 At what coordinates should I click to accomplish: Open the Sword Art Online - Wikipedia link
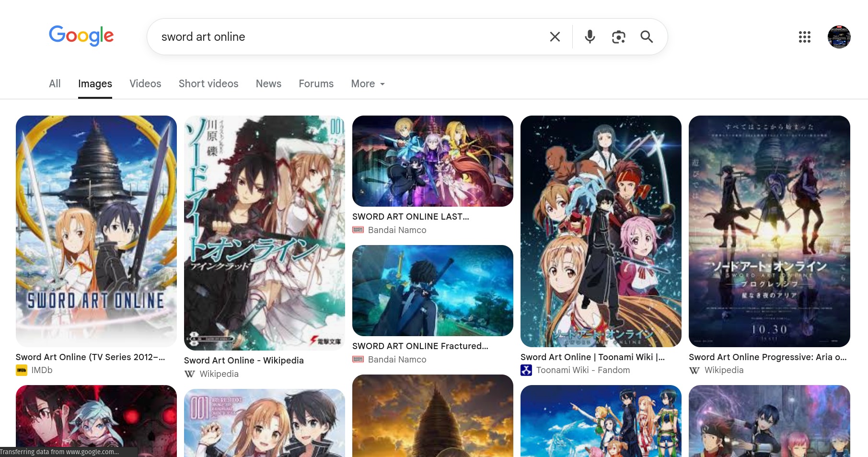244,360
